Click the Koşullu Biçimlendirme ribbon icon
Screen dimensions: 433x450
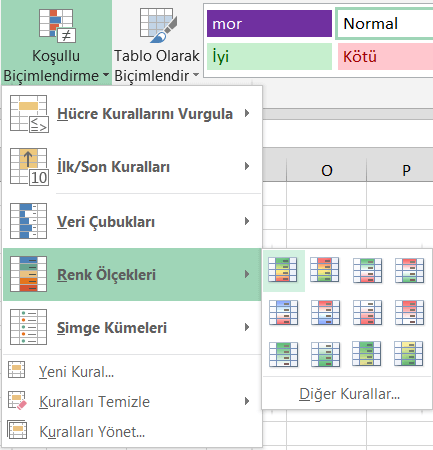point(57,25)
